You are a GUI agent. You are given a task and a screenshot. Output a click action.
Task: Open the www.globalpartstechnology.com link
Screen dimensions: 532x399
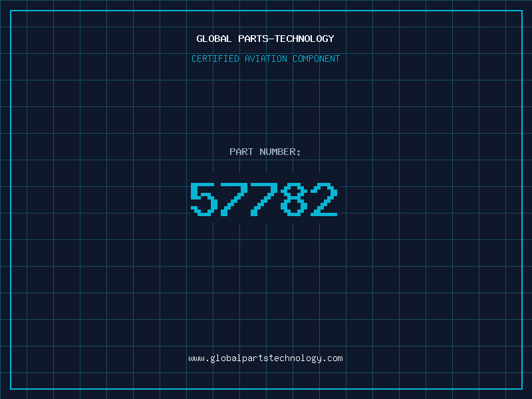coord(265,358)
